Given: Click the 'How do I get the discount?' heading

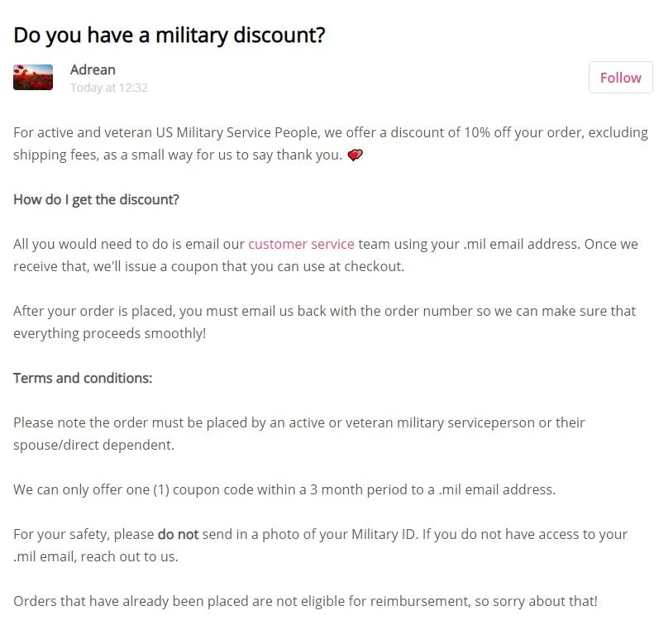Looking at the screenshot, I should tap(96, 199).
